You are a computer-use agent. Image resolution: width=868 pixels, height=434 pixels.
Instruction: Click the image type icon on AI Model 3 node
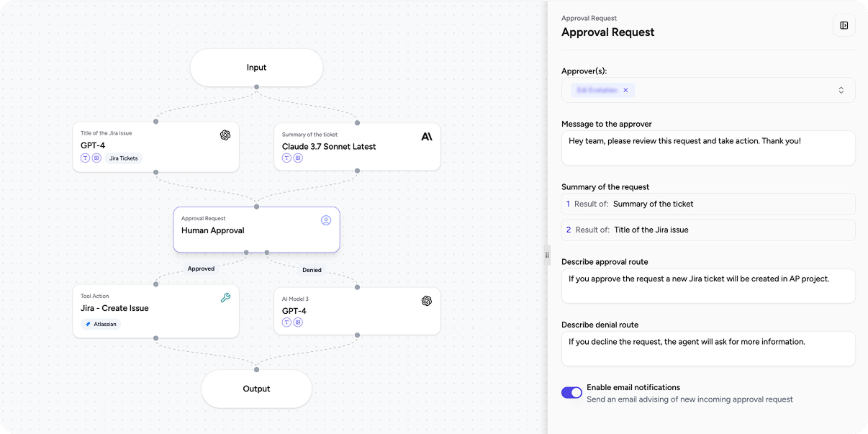pyautogui.click(x=298, y=322)
